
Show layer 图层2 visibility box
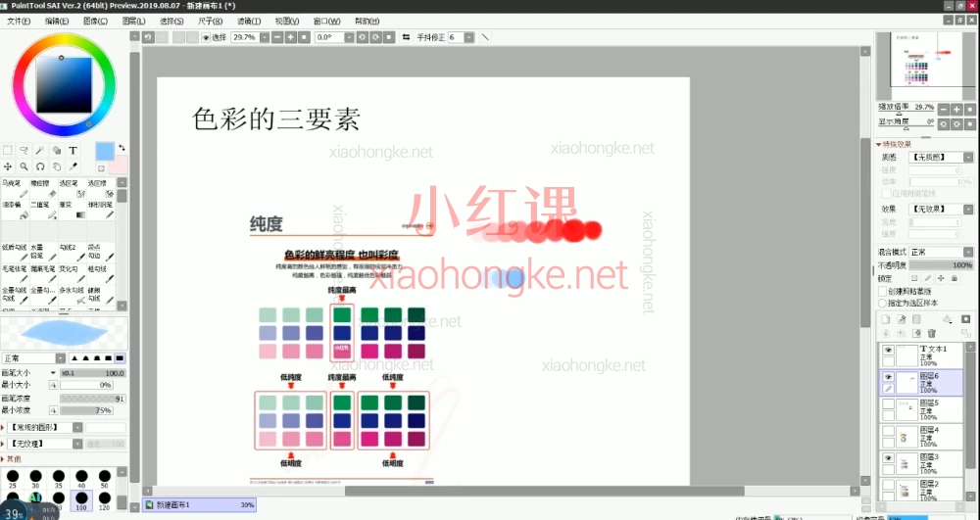click(x=888, y=485)
